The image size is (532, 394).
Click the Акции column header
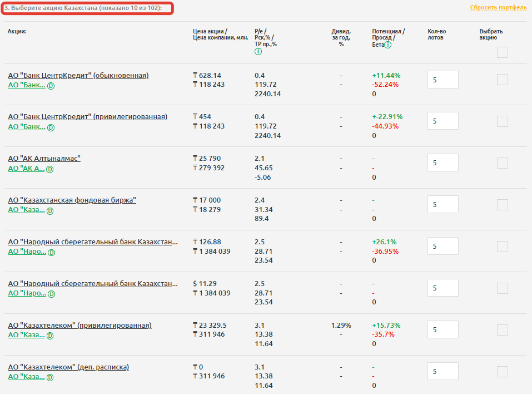click(17, 32)
